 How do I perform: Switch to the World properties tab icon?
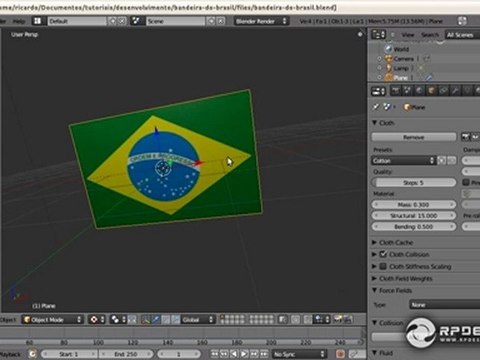point(419,90)
